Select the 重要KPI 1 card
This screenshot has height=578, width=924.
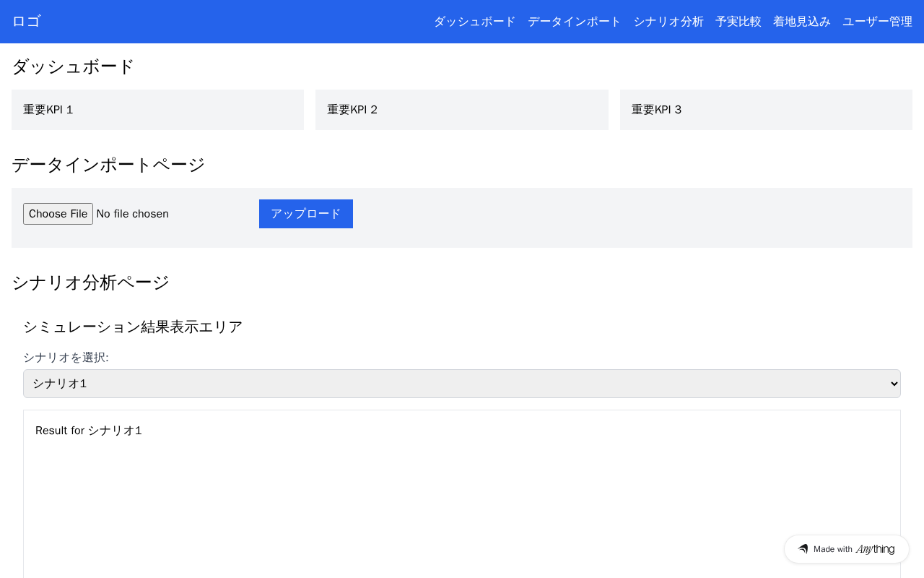pos(157,110)
